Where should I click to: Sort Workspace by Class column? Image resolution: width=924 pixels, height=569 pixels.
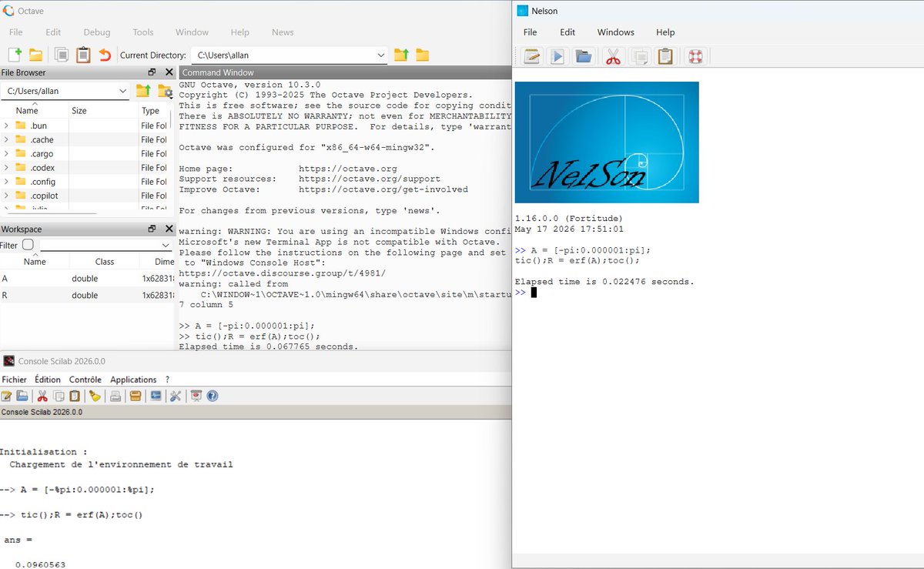(x=105, y=262)
